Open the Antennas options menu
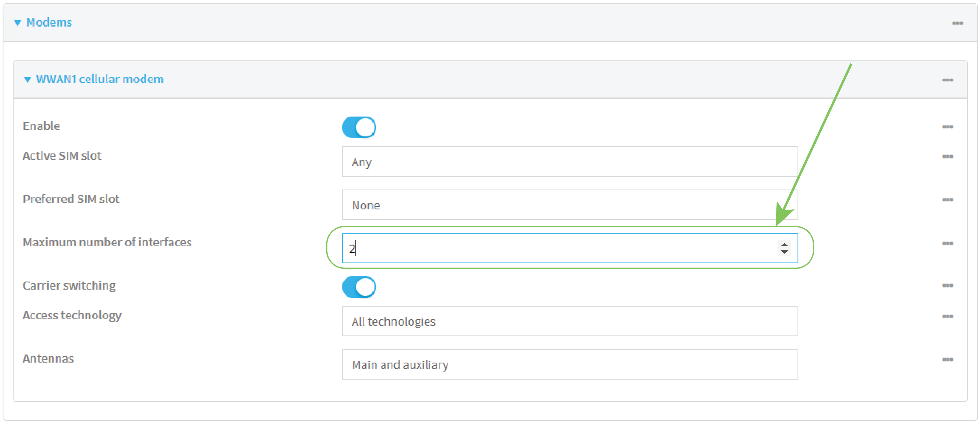 click(x=948, y=359)
